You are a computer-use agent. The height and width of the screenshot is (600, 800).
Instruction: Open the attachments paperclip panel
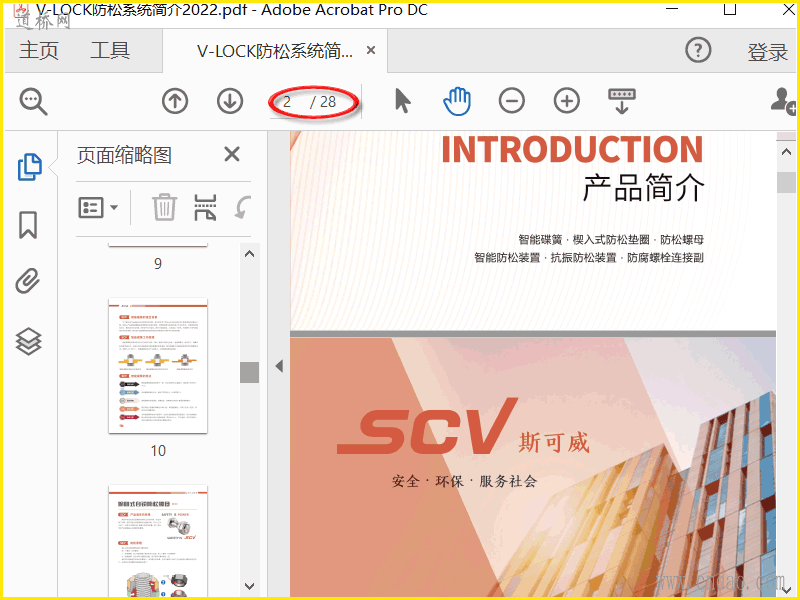28,281
